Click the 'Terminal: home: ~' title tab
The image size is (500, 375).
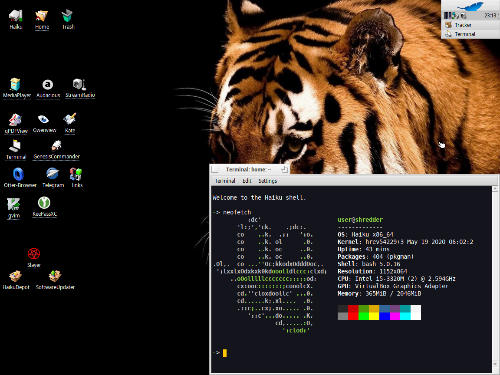[248, 169]
